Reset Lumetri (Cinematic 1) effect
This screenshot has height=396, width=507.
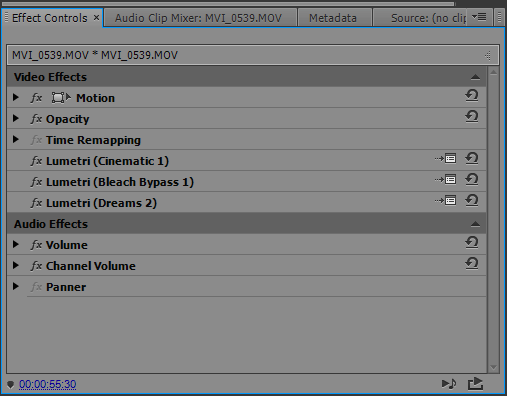coord(472,159)
